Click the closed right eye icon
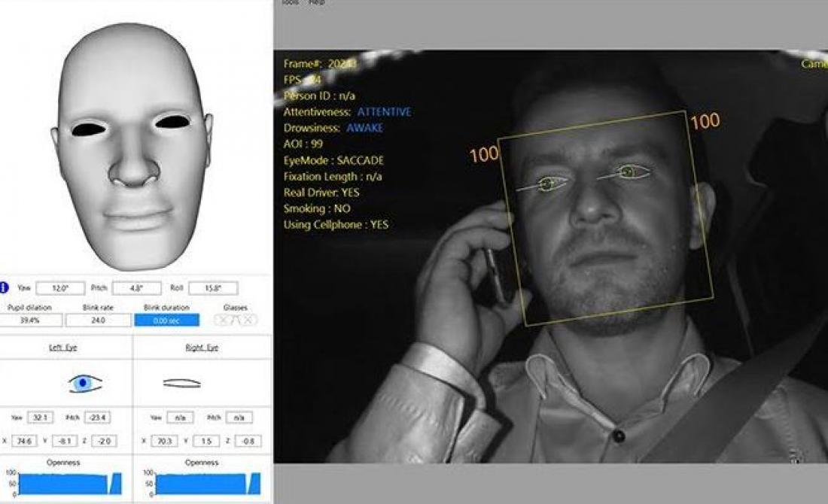The image size is (828, 504). (x=182, y=383)
